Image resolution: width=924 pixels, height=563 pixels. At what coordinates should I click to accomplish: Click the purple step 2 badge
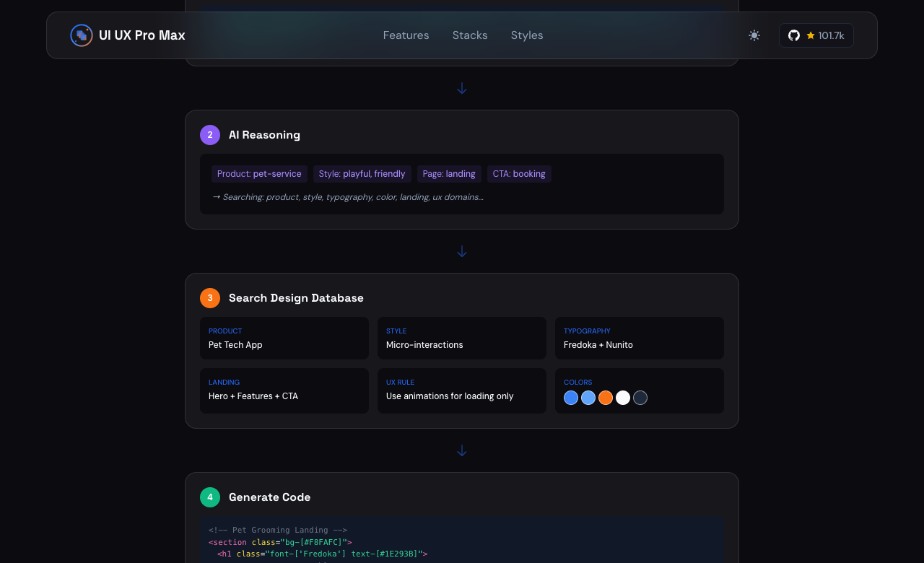point(210,135)
